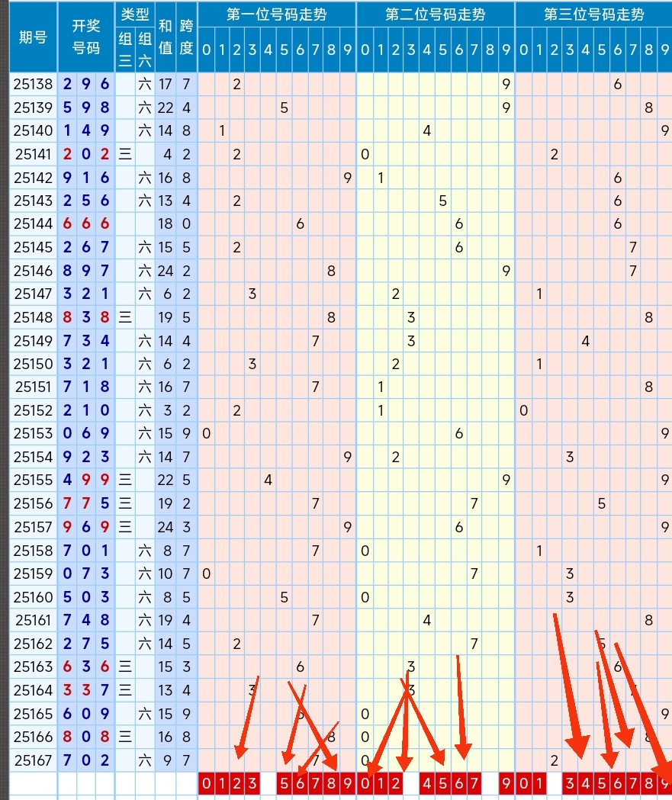Click the 类型 header cell
672x800 pixels.
tap(135, 14)
